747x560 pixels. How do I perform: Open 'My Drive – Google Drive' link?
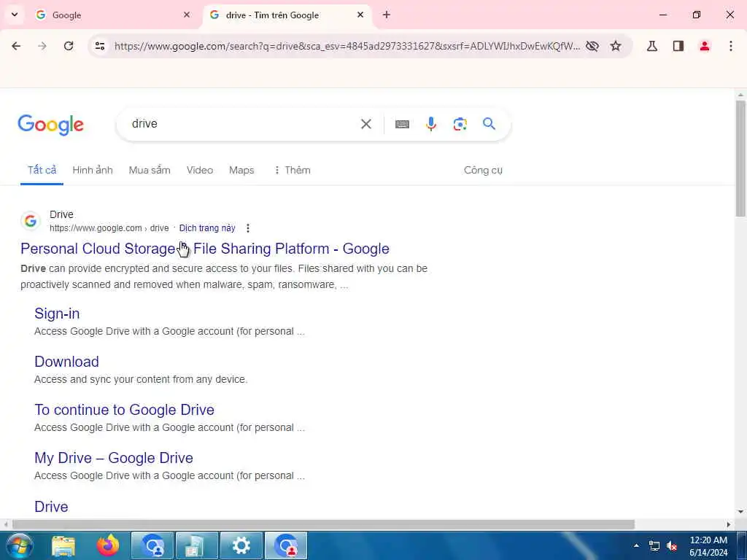pos(114,458)
